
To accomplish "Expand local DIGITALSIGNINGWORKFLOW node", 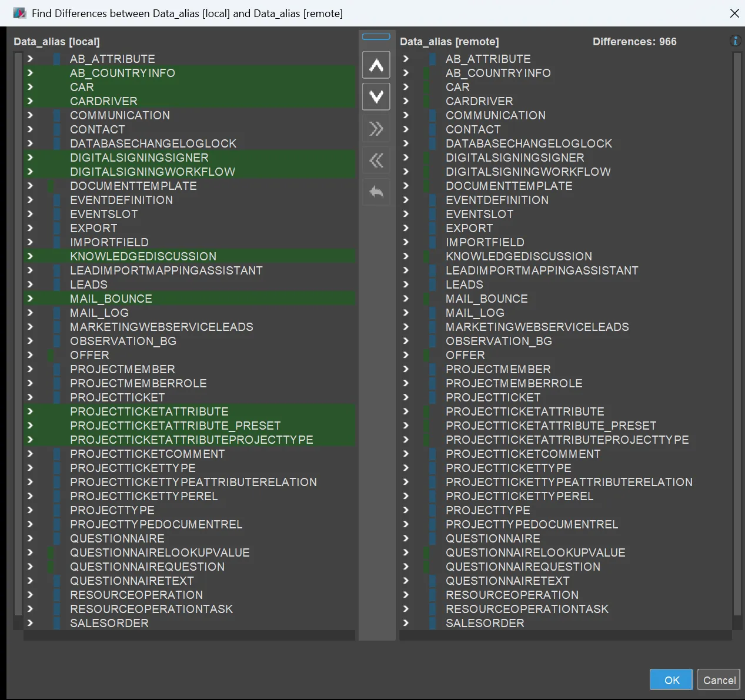I will tap(30, 172).
